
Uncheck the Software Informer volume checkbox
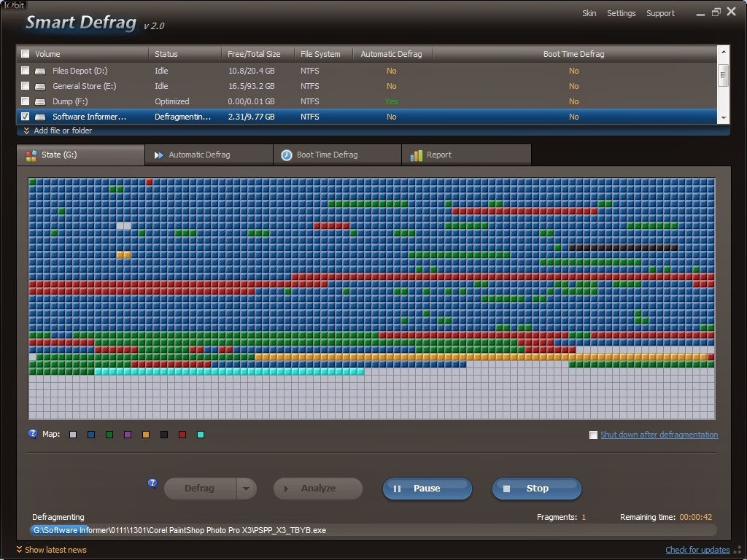(x=26, y=116)
